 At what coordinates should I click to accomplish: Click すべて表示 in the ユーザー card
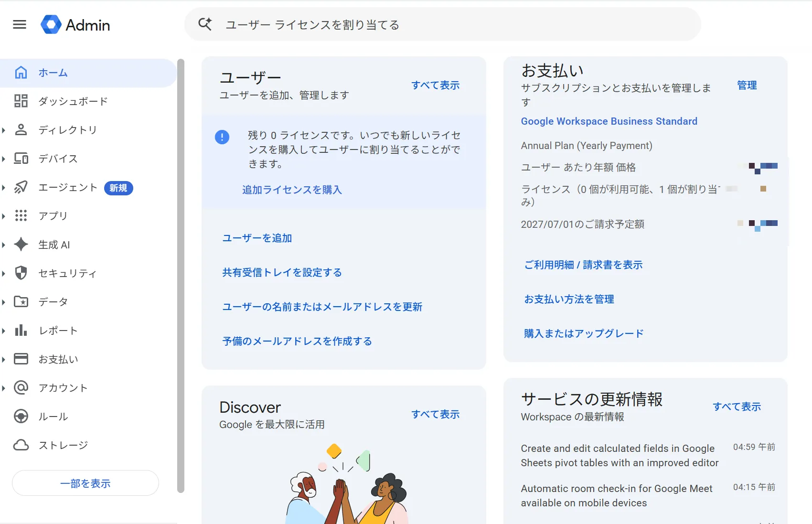click(x=435, y=85)
